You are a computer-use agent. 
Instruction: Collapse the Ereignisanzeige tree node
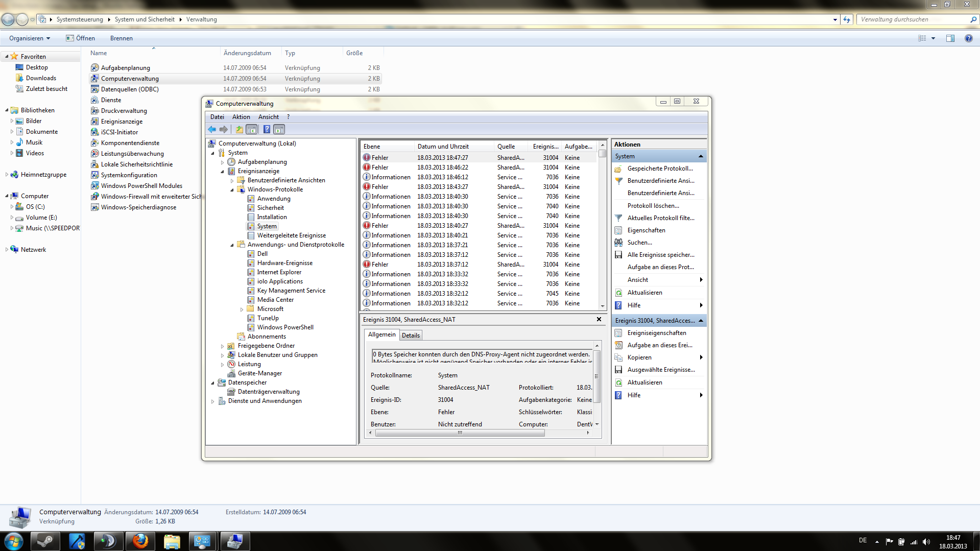click(x=223, y=172)
